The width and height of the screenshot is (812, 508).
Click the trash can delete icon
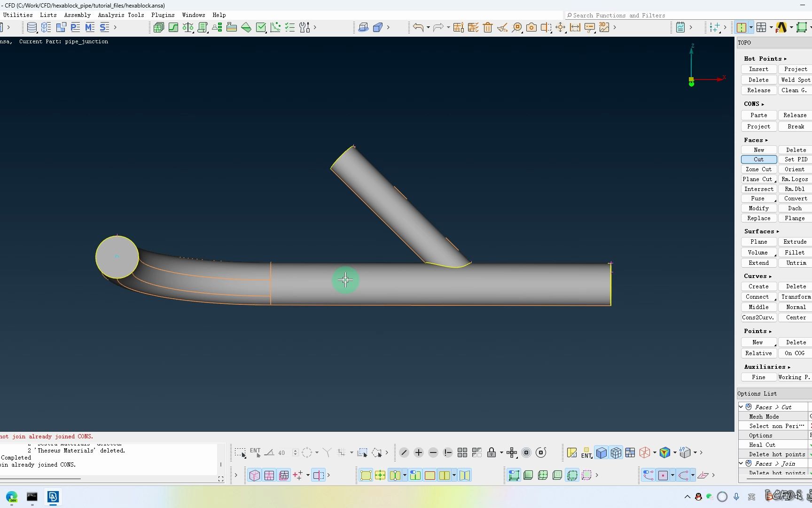coord(488,27)
